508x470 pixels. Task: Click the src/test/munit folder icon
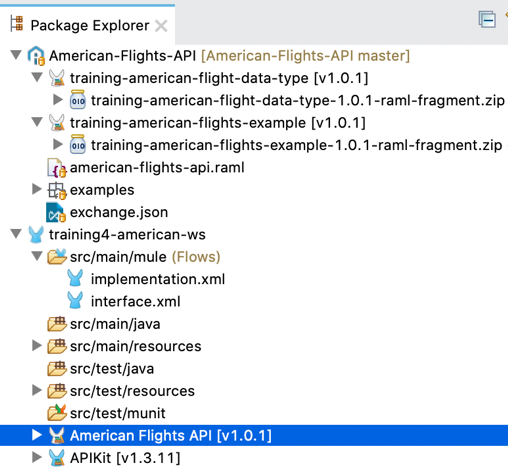pyautogui.click(x=57, y=413)
